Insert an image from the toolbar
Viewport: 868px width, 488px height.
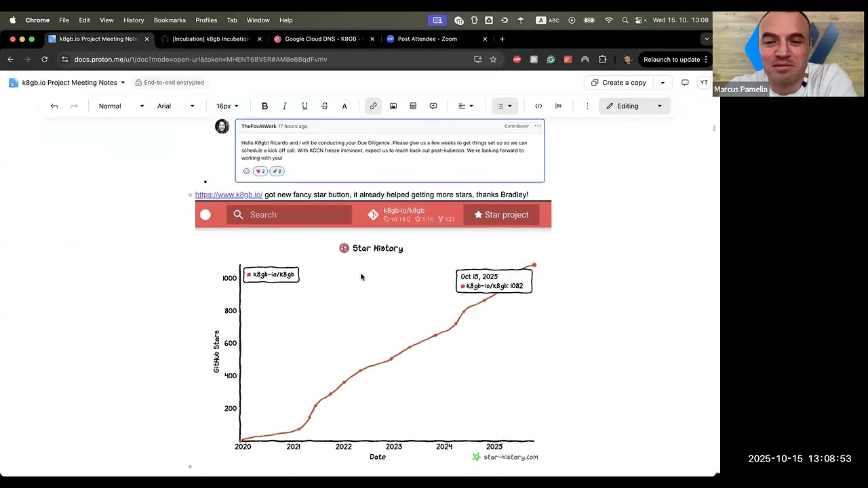point(393,106)
